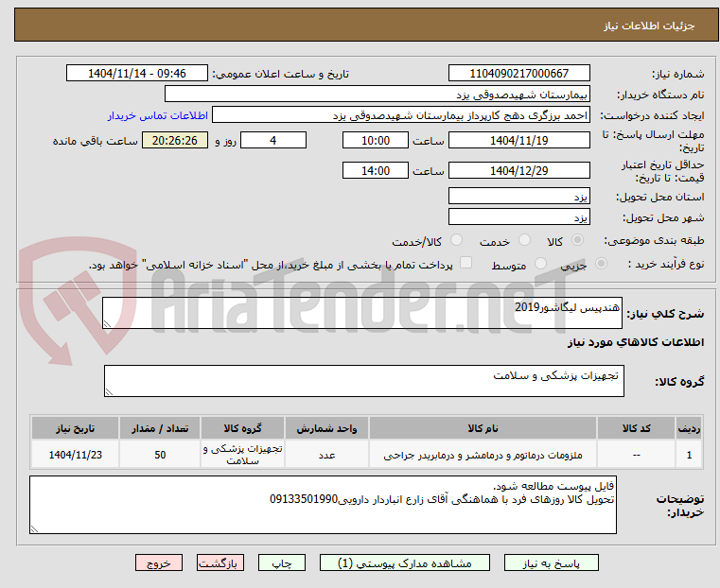Click the validity time field 14:00

point(376,170)
